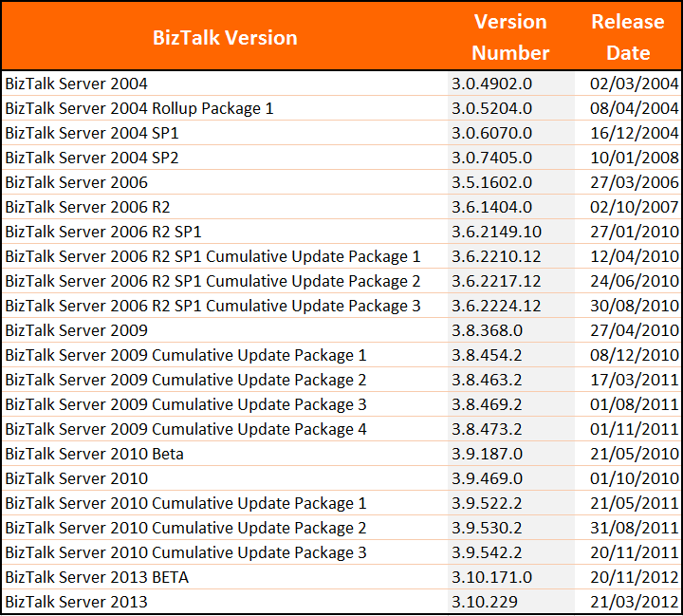
Task: Select the BizTalk Server 2004 SP2 cell
Action: 92,158
